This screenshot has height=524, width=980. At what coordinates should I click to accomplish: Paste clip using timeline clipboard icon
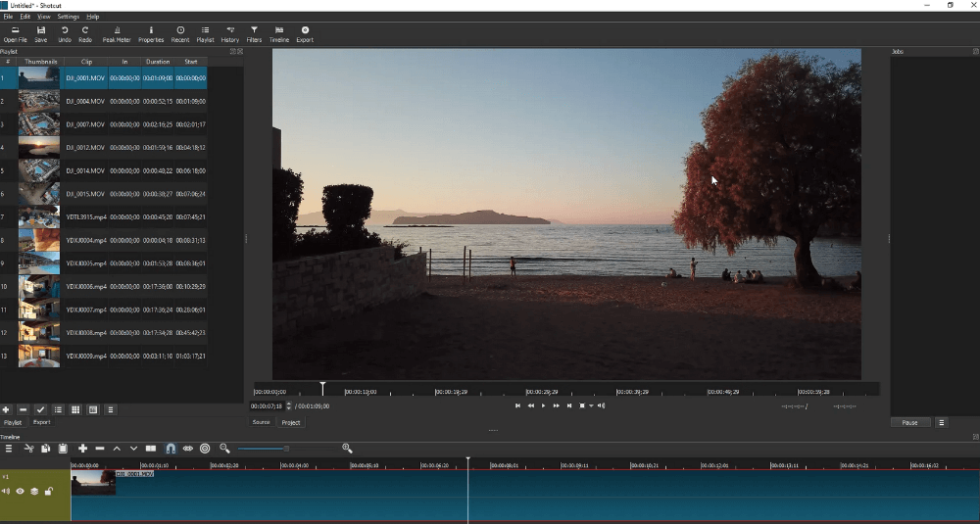coord(63,449)
